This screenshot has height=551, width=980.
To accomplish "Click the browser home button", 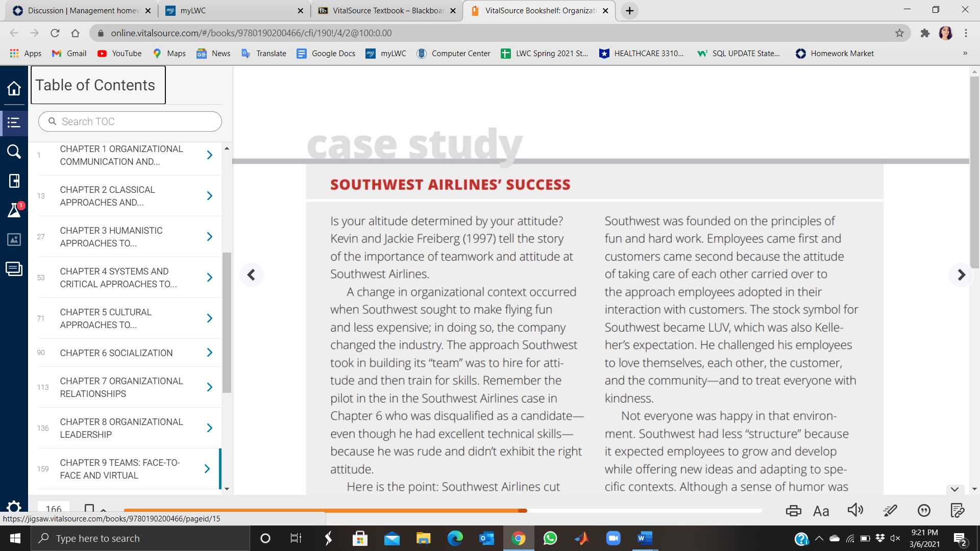I will coord(75,33).
